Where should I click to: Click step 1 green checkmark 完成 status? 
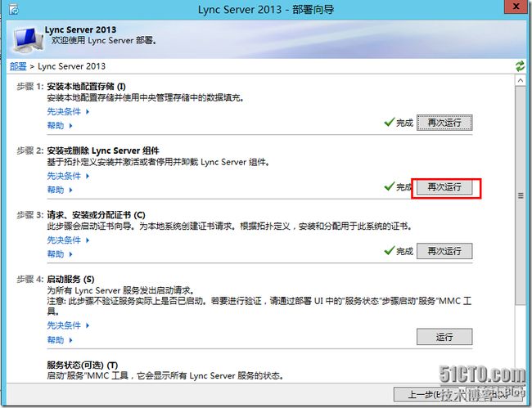click(x=399, y=123)
